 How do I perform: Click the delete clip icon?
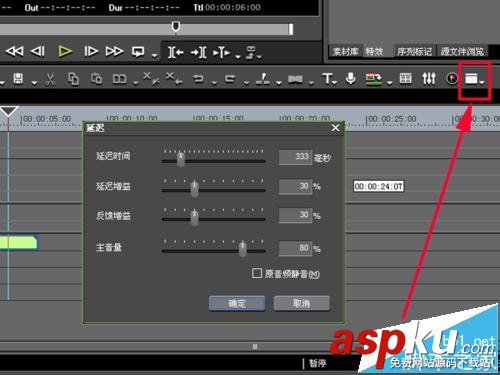[x=174, y=79]
